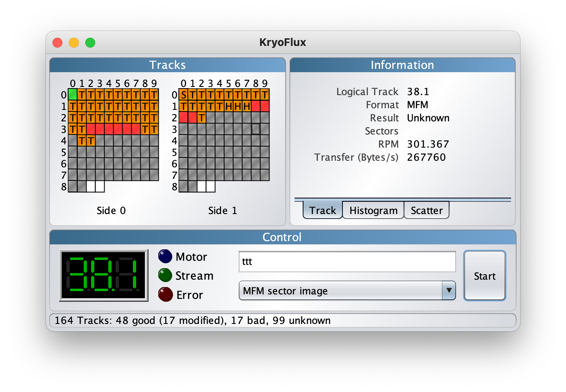566x392 pixels.
Task: Maximize the KryoFlux window with green button
Action: (90, 43)
